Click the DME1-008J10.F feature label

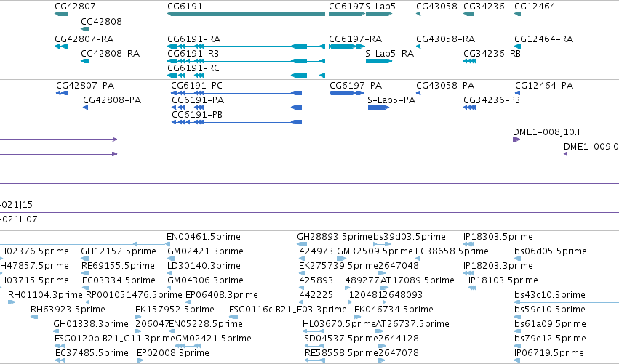pyautogui.click(x=547, y=132)
